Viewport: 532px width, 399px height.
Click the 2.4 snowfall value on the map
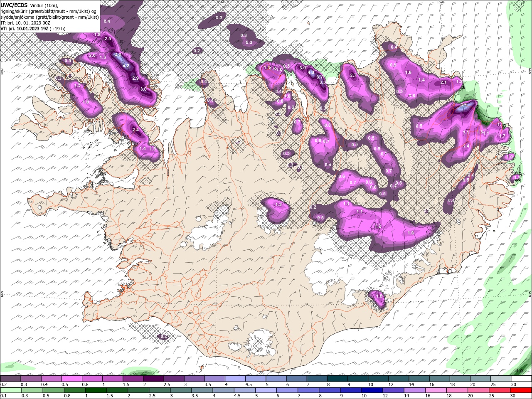tap(135, 130)
